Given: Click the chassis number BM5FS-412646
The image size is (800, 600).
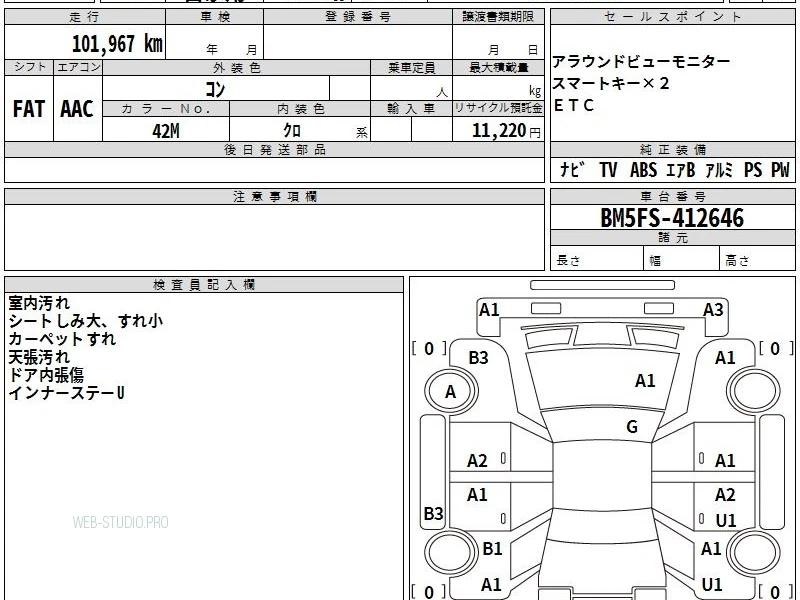Looking at the screenshot, I should click(672, 218).
